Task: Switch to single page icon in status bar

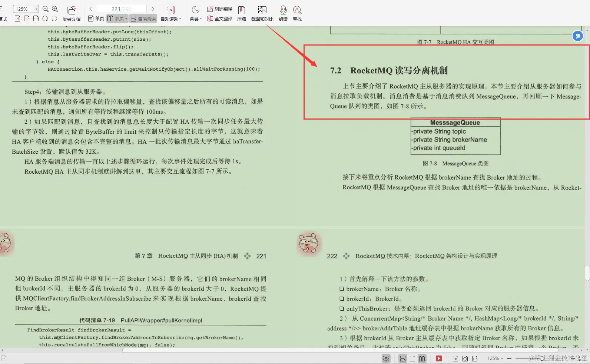Action: pos(412,358)
